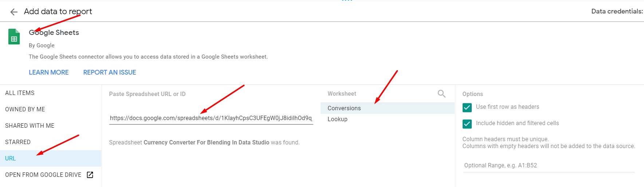Click the green Google Sheets icon
Viewport: 644px width, 187px height.
point(14,37)
